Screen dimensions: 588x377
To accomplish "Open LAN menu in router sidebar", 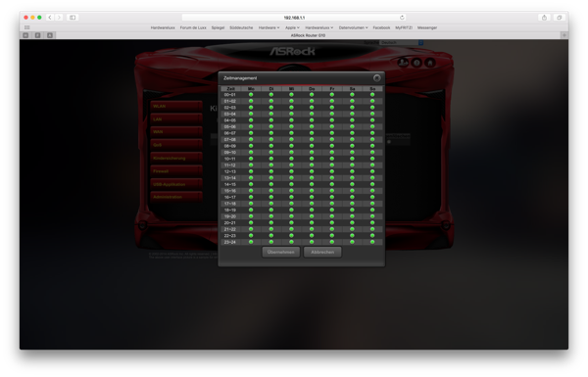I will pos(175,119).
